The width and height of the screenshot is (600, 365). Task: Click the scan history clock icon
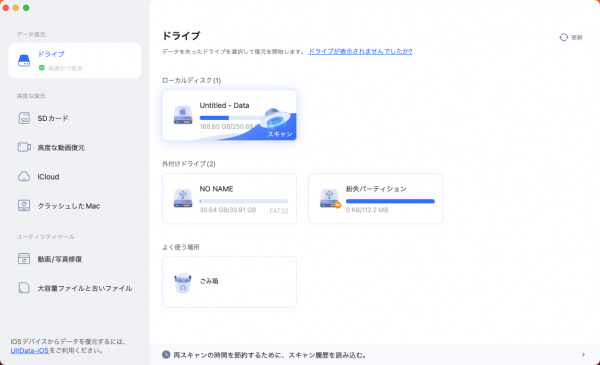coord(166,355)
